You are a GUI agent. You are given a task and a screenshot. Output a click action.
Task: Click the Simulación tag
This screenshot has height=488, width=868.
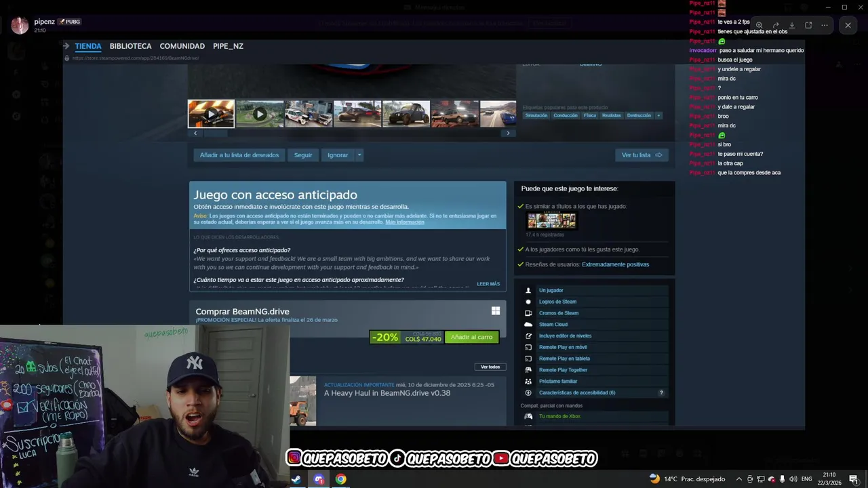(536, 115)
